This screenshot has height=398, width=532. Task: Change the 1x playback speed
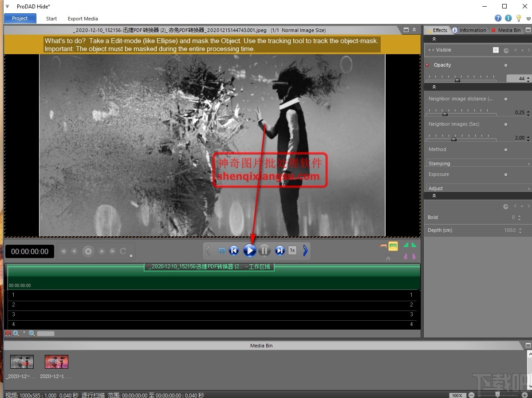pyautogui.click(x=292, y=250)
